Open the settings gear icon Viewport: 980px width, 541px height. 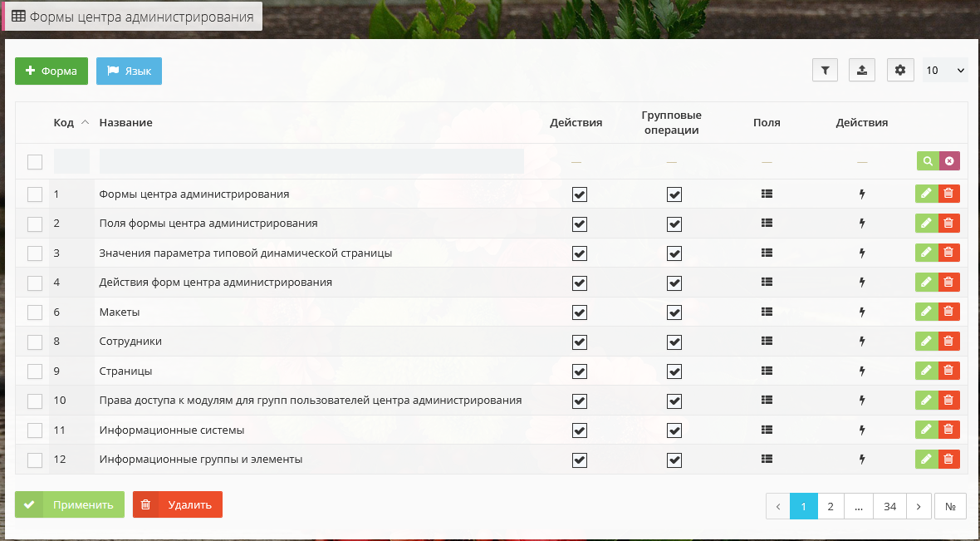(900, 71)
